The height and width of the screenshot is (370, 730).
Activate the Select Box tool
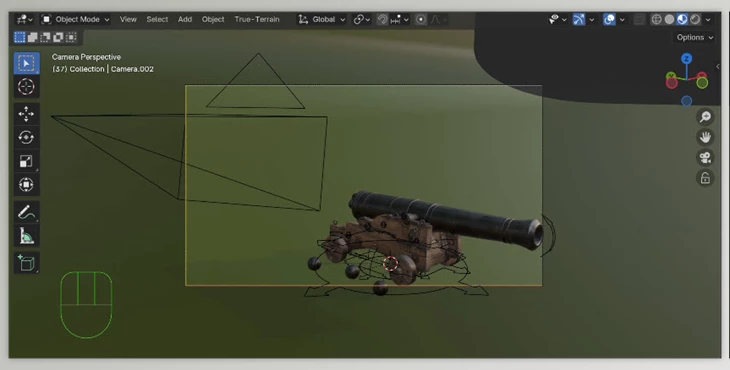point(27,63)
